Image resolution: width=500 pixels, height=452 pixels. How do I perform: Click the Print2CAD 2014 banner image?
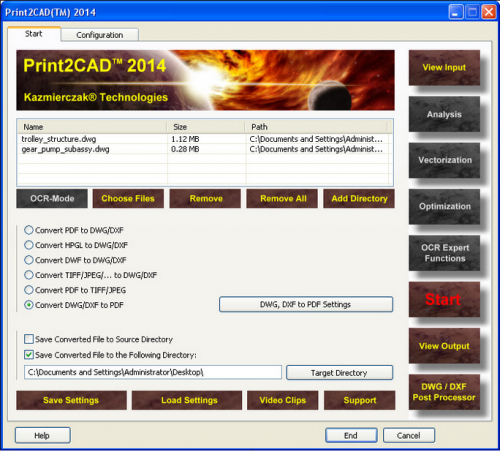[x=205, y=80]
